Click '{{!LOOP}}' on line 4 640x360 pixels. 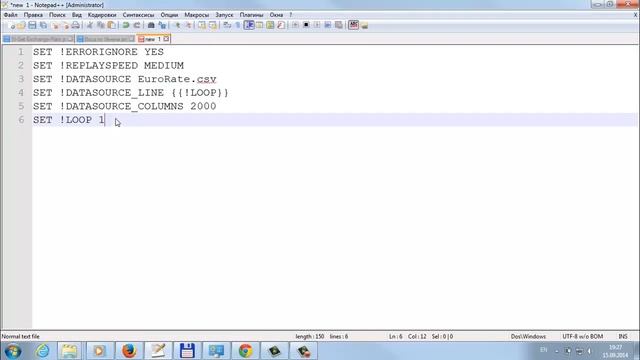(200, 93)
